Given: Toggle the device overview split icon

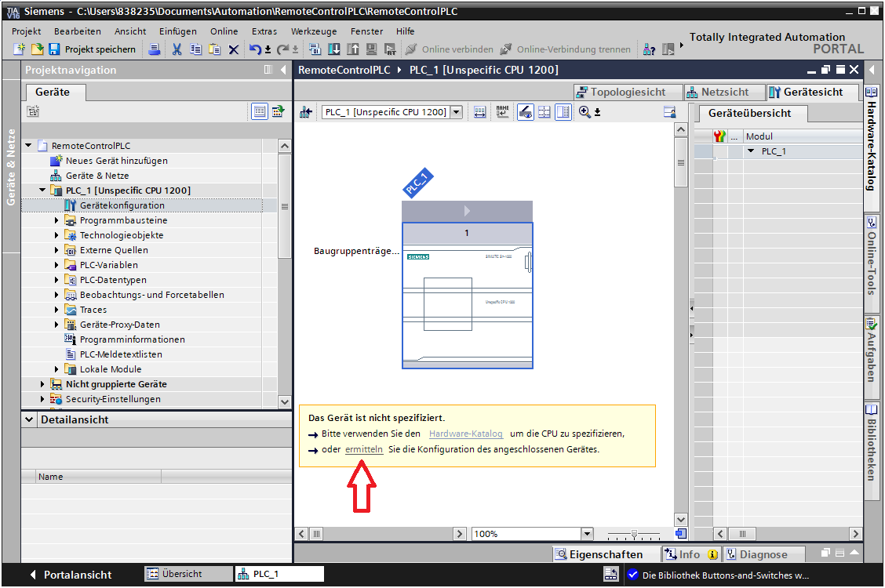Looking at the screenshot, I should (563, 111).
